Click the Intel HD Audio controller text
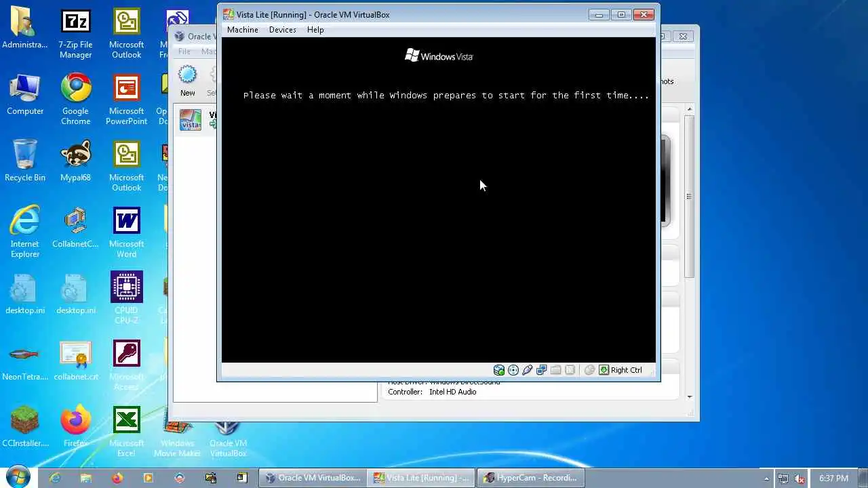The image size is (868, 488). pos(452,392)
